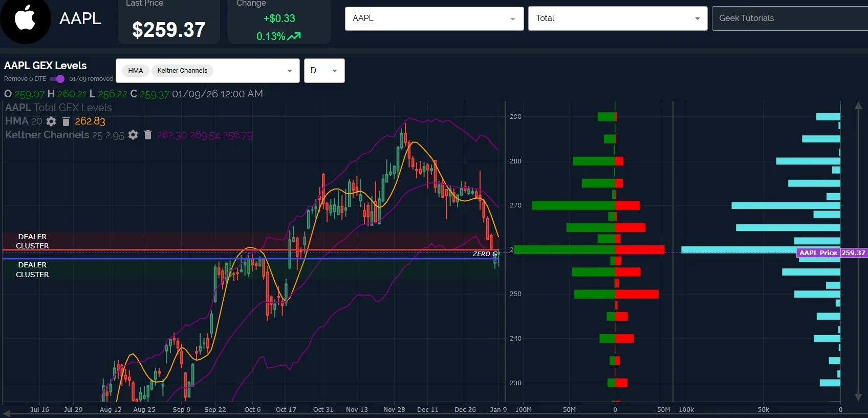The width and height of the screenshot is (868, 418).
Task: Click the green upward trend arrow icon
Action: coord(294,36)
